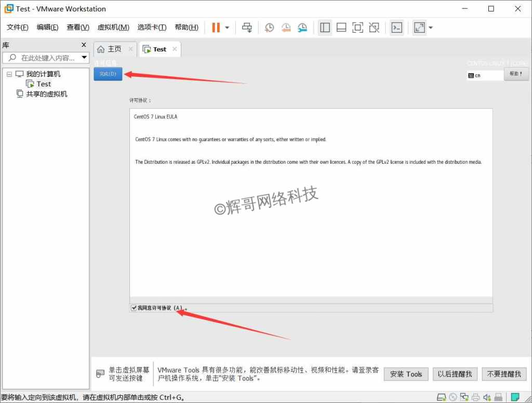The width and height of the screenshot is (532, 403).
Task: Toggle the thumbnail bar view icon
Action: tap(341, 28)
